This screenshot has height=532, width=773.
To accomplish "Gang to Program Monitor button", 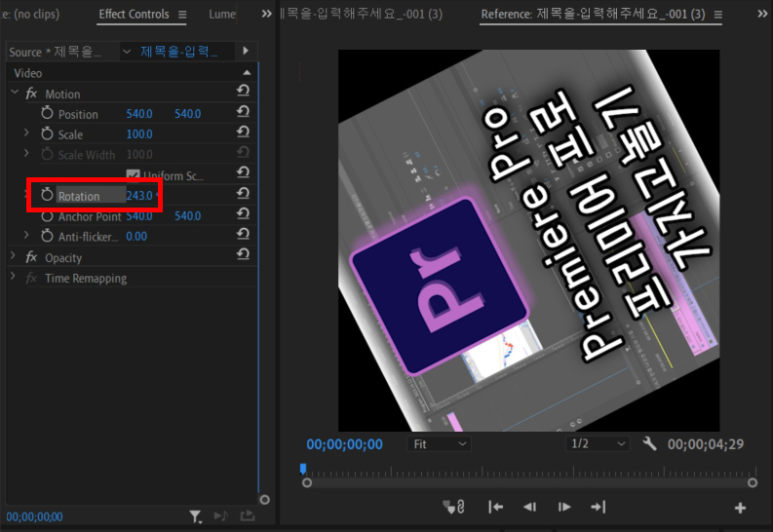I will [454, 507].
